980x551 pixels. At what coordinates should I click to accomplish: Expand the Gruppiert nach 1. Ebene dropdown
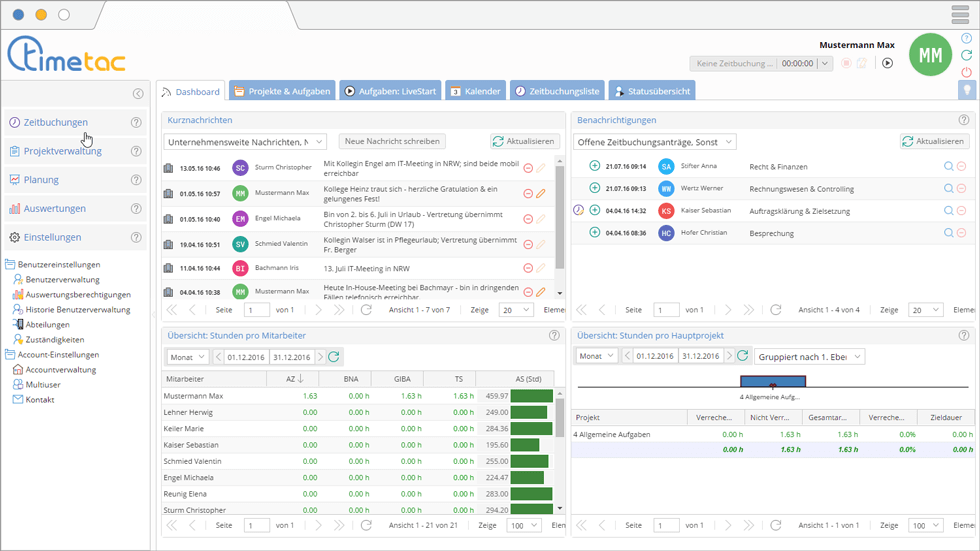pyautogui.click(x=810, y=357)
